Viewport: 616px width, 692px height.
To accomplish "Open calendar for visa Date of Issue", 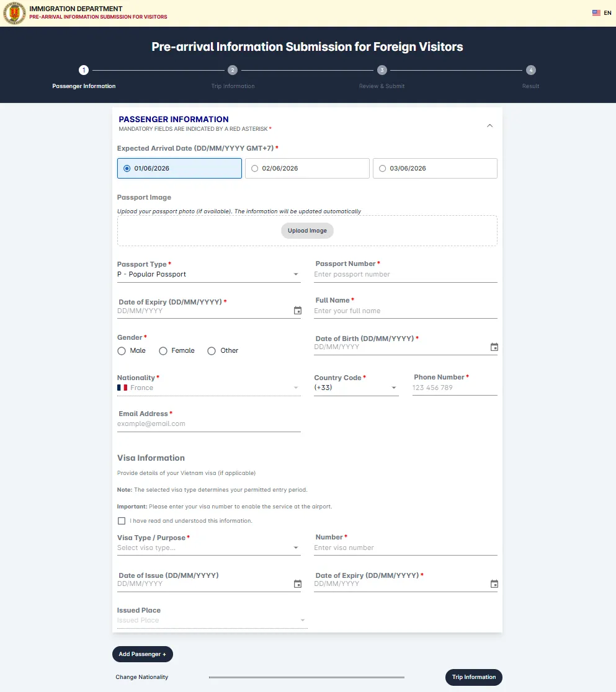I will 298,584.
